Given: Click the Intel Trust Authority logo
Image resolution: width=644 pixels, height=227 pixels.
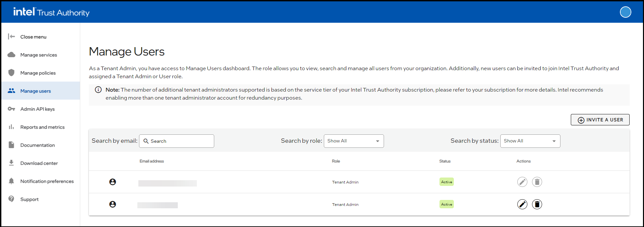Looking at the screenshot, I should (51, 12).
